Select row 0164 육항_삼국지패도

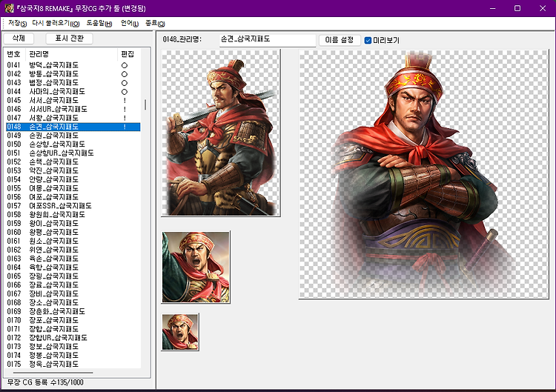[x=73, y=268]
